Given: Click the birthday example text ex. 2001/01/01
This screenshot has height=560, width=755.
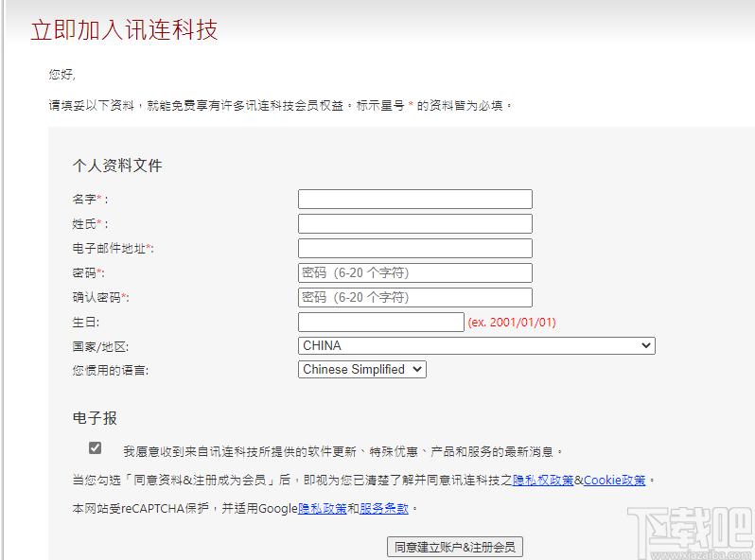Looking at the screenshot, I should pyautogui.click(x=511, y=323).
